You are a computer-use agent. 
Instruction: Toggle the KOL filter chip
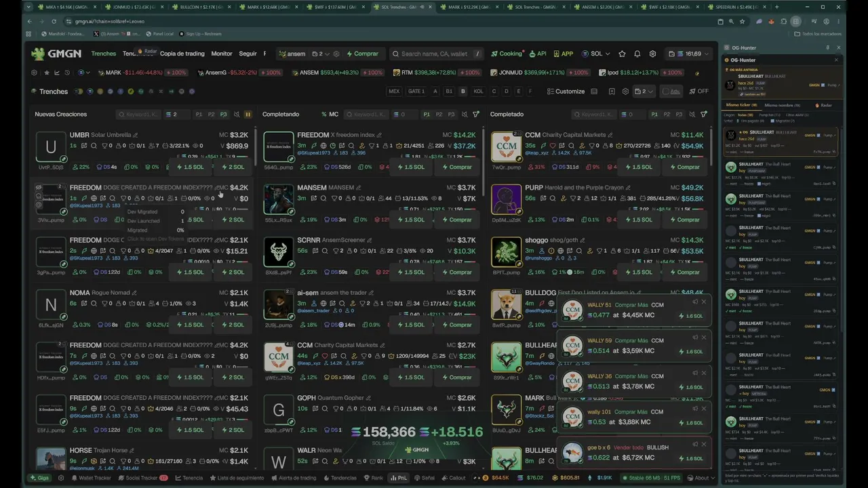(479, 91)
